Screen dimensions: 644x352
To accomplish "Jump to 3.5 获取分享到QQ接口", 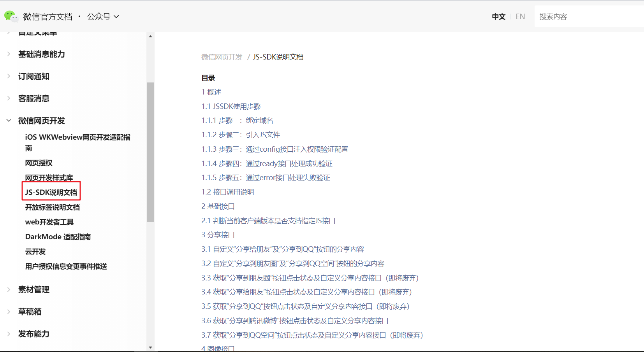I will (306, 306).
